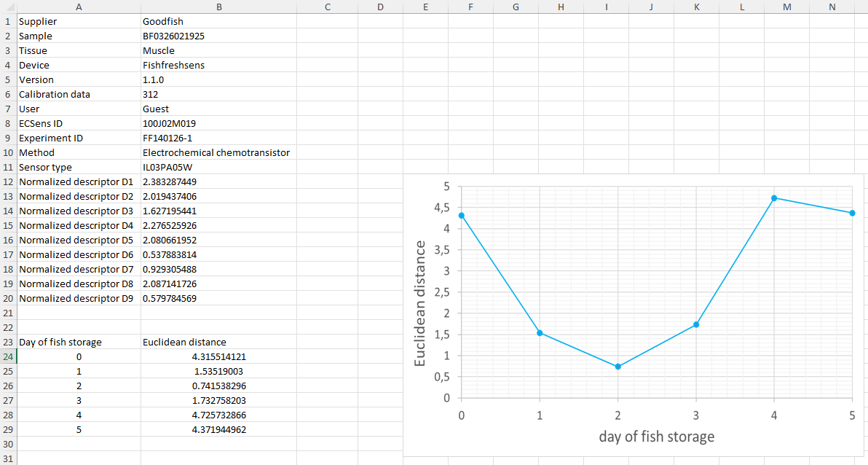Click version value 1.1.0
868x465 pixels.
218,80
